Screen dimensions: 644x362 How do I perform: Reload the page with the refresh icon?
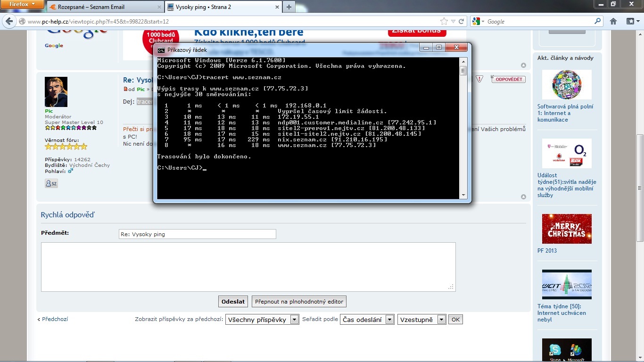462,22
